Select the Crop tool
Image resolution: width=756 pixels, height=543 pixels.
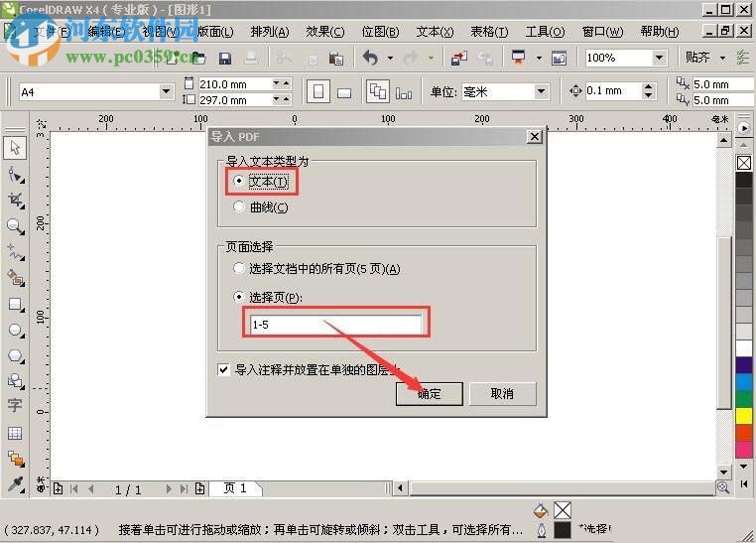coord(15,201)
